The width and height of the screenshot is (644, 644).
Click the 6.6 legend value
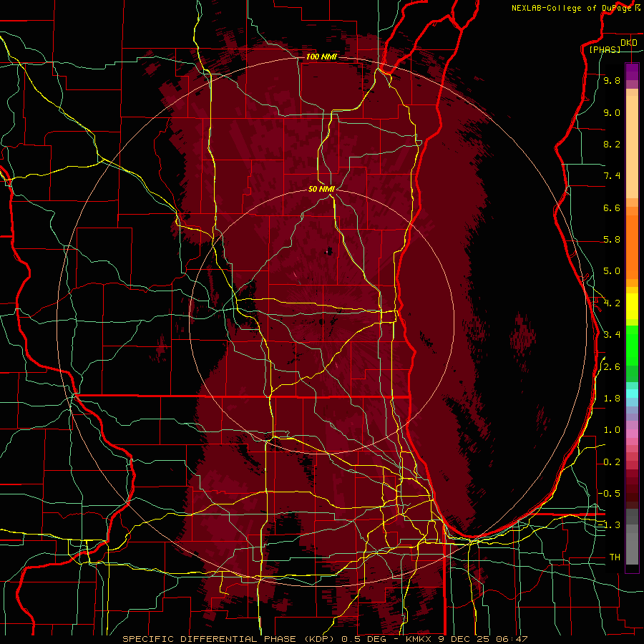(612, 208)
